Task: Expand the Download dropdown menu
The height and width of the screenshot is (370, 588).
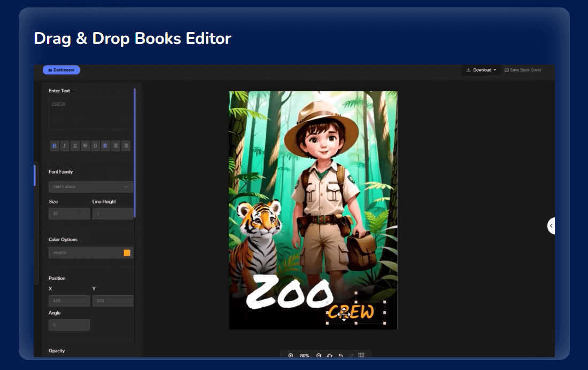Action: (481, 70)
